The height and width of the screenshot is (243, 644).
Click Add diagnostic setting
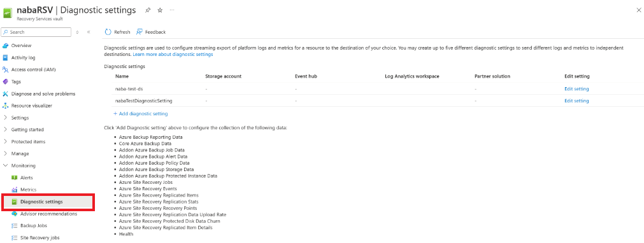coord(141,114)
